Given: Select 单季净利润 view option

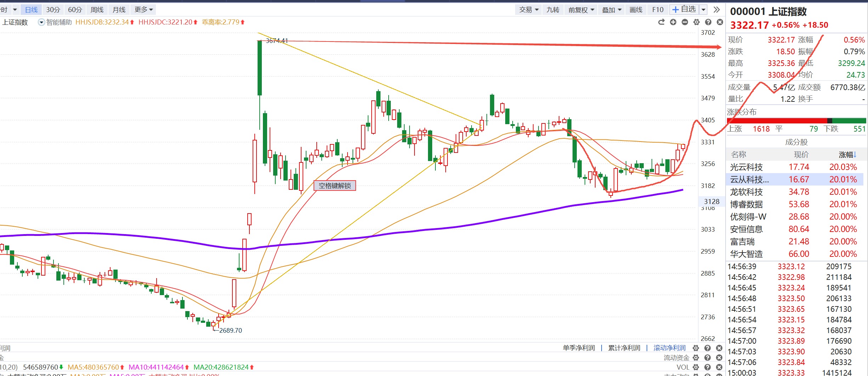Looking at the screenshot, I should [x=579, y=348].
